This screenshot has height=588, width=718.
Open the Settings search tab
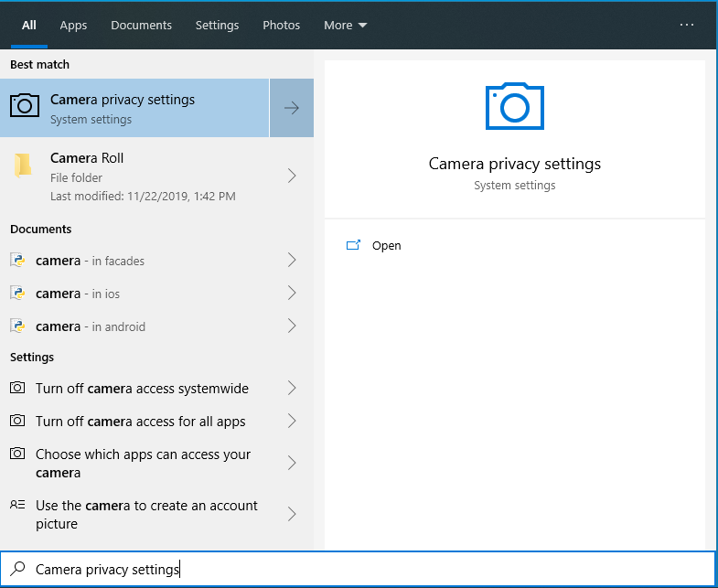point(217,26)
